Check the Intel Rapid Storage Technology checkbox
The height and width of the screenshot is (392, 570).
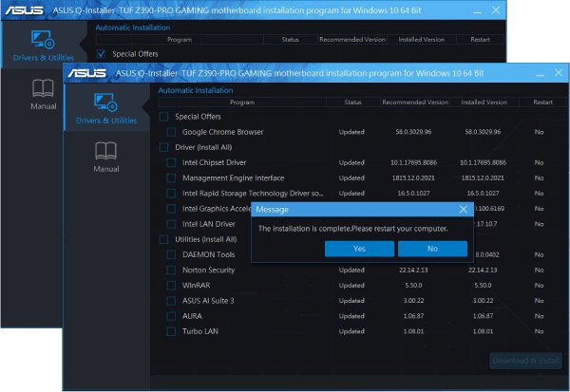[171, 194]
